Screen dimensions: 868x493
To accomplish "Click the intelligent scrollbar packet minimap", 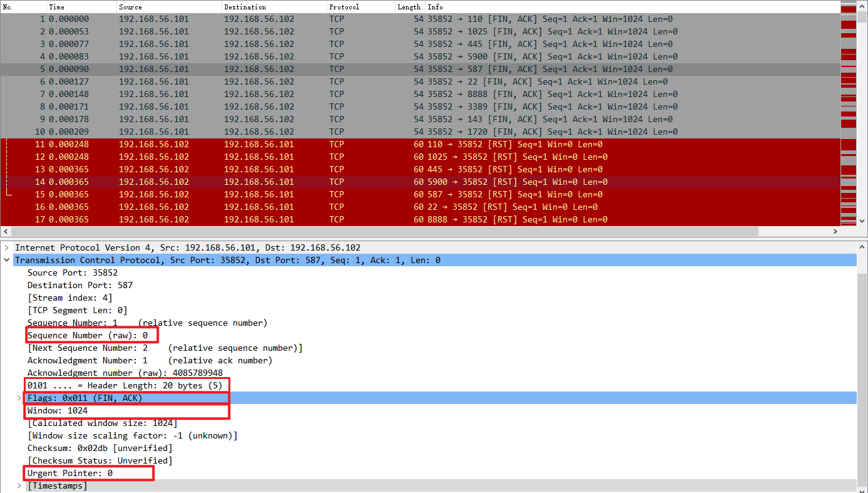I will tap(848, 113).
